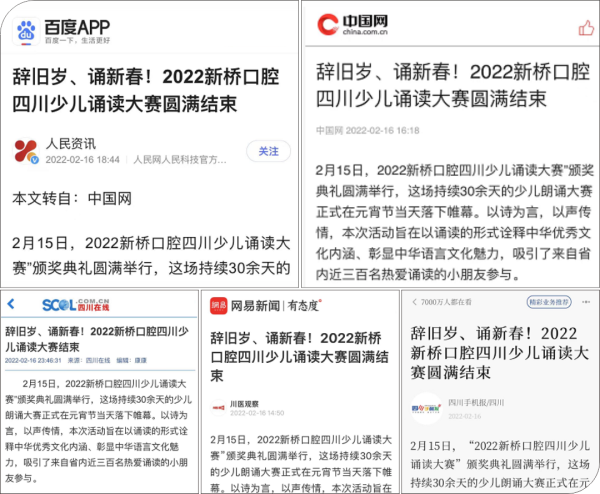
Task: Go back using the arrow beside 7000万人都在看
Action: click(413, 301)
